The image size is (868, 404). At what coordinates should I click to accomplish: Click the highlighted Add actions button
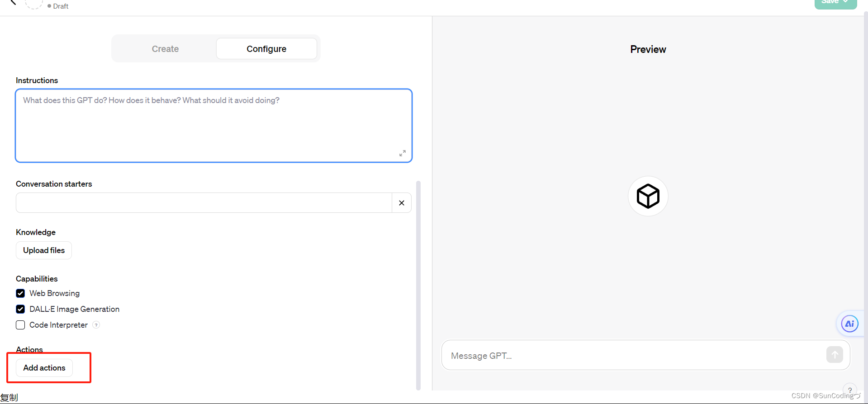point(44,367)
